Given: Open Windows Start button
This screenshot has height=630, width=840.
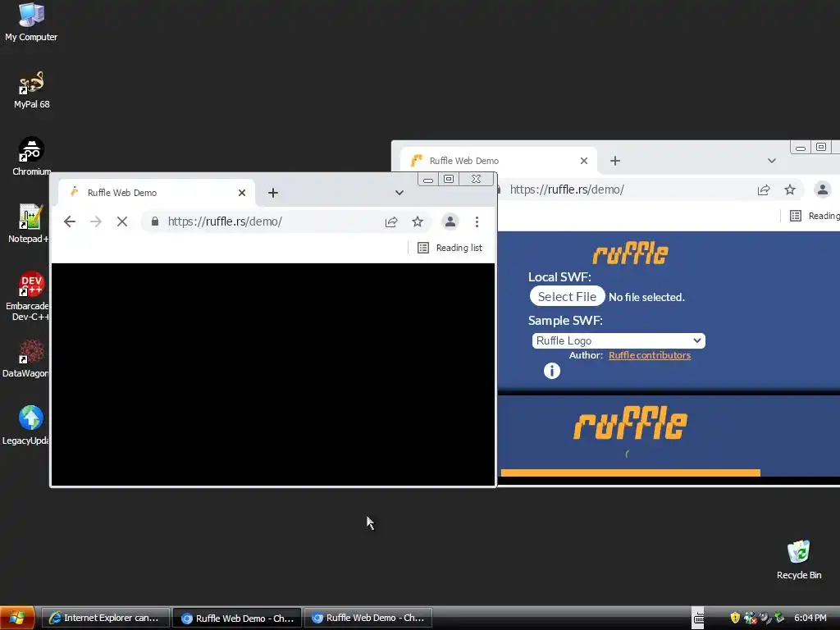Looking at the screenshot, I should (17, 618).
